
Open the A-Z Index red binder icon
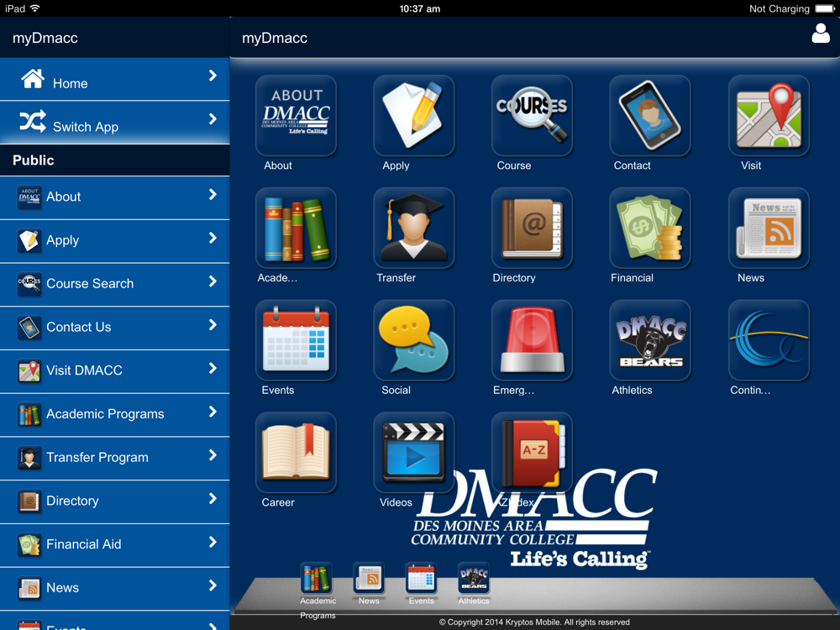(x=532, y=453)
